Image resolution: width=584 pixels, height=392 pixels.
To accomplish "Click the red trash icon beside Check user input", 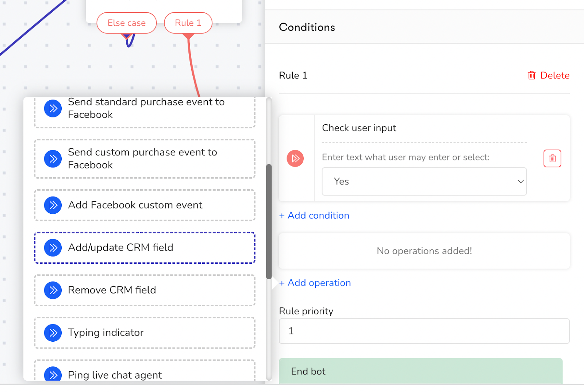I will [x=552, y=158].
